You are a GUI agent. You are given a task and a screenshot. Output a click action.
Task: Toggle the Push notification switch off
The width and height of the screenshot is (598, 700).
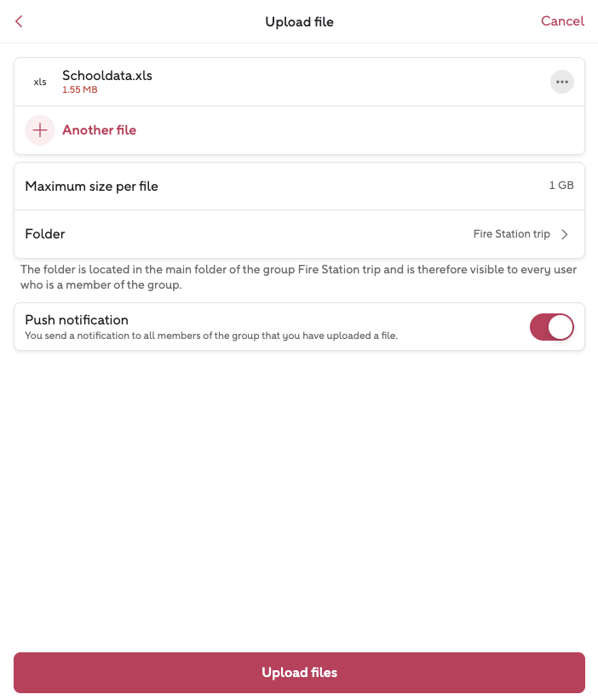pyautogui.click(x=551, y=327)
